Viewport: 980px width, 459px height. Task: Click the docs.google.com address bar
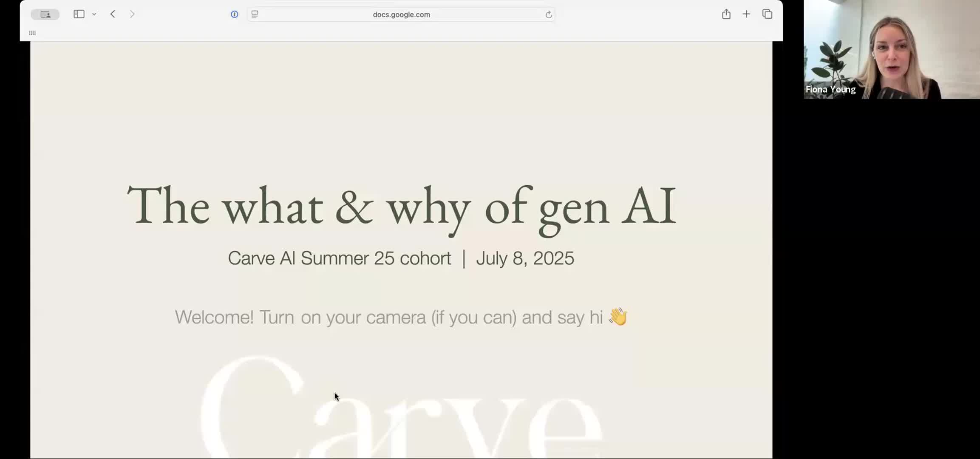401,14
